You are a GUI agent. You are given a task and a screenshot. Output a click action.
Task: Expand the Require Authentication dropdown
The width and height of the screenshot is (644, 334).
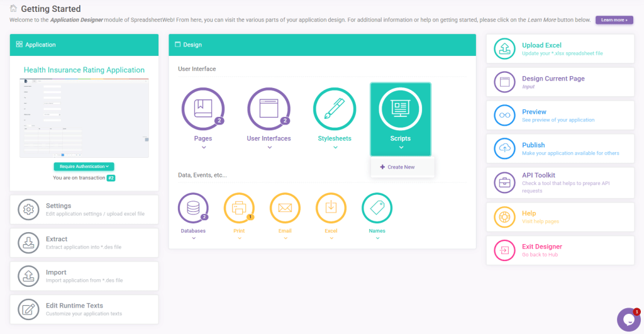coord(84,167)
